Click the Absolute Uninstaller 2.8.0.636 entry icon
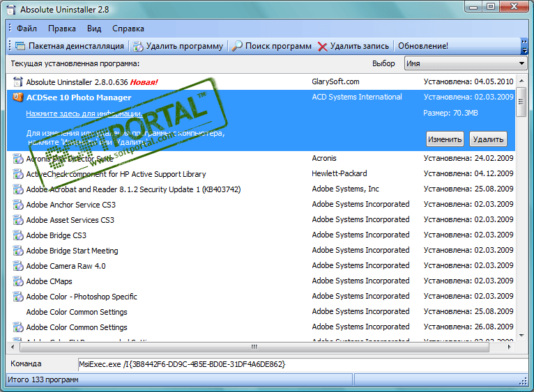The image size is (534, 392). point(17,82)
